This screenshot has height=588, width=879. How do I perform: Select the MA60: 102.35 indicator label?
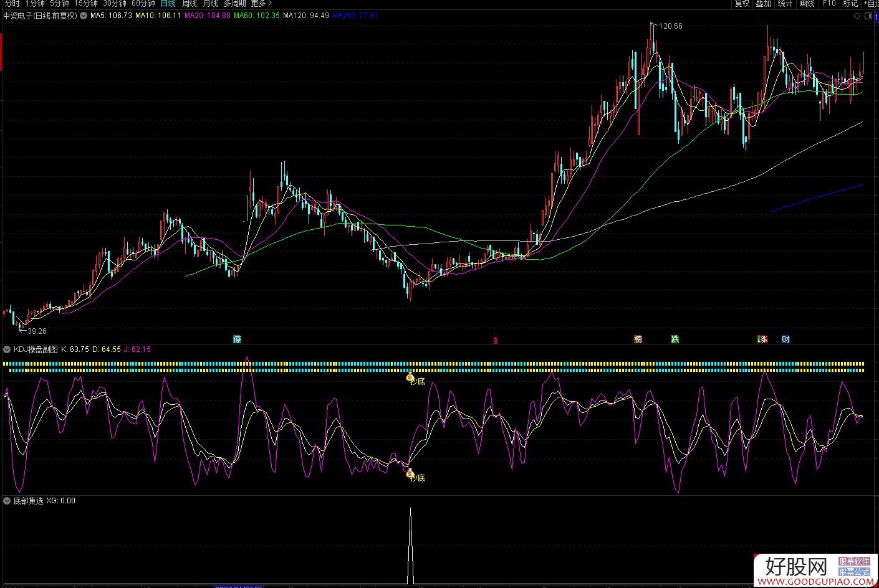point(257,16)
